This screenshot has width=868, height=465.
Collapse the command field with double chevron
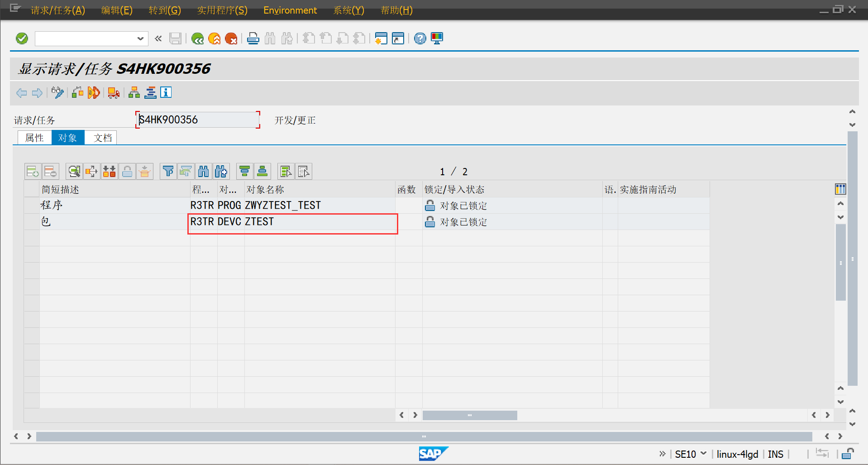pos(158,39)
